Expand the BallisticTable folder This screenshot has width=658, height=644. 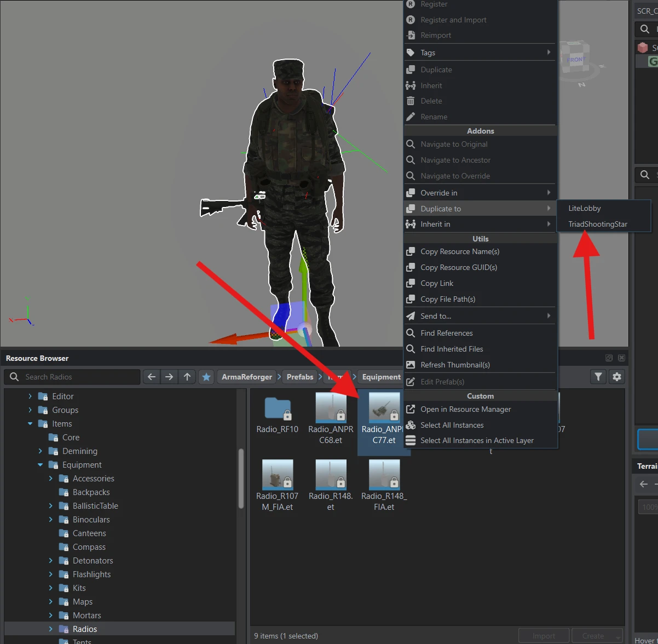tap(51, 505)
